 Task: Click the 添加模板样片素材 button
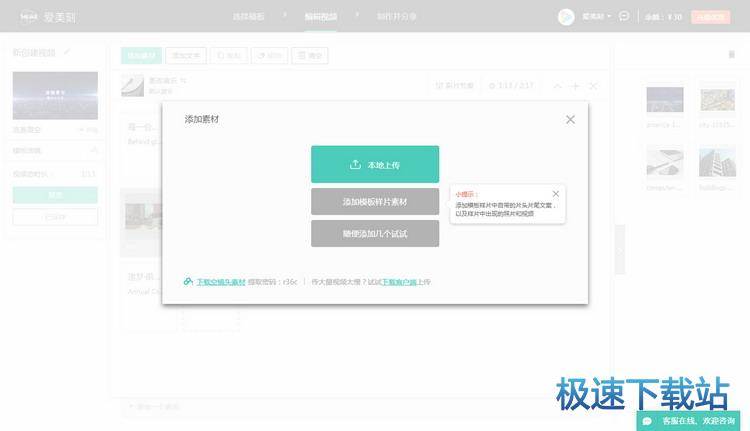[375, 201]
